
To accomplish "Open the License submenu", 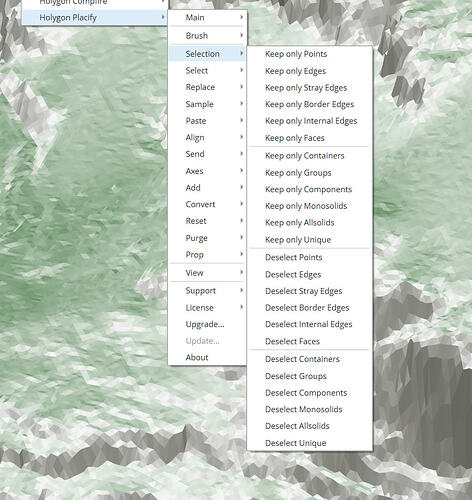I will coord(207,308).
